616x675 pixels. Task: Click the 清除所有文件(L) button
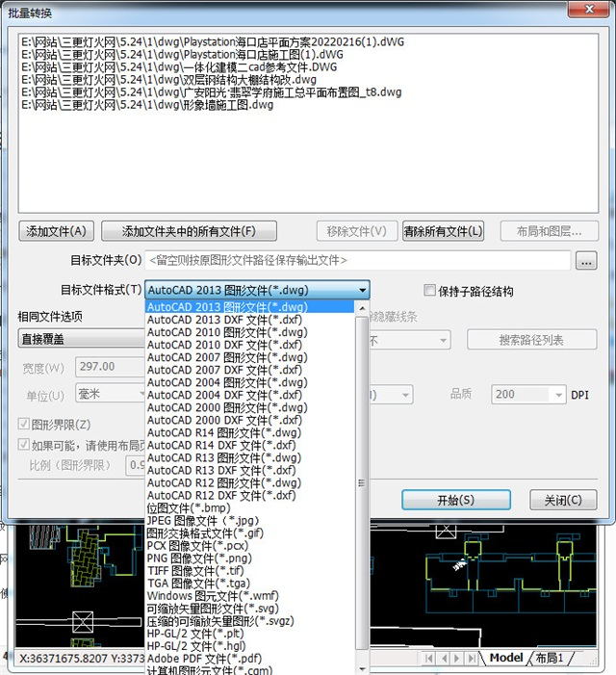(x=443, y=231)
